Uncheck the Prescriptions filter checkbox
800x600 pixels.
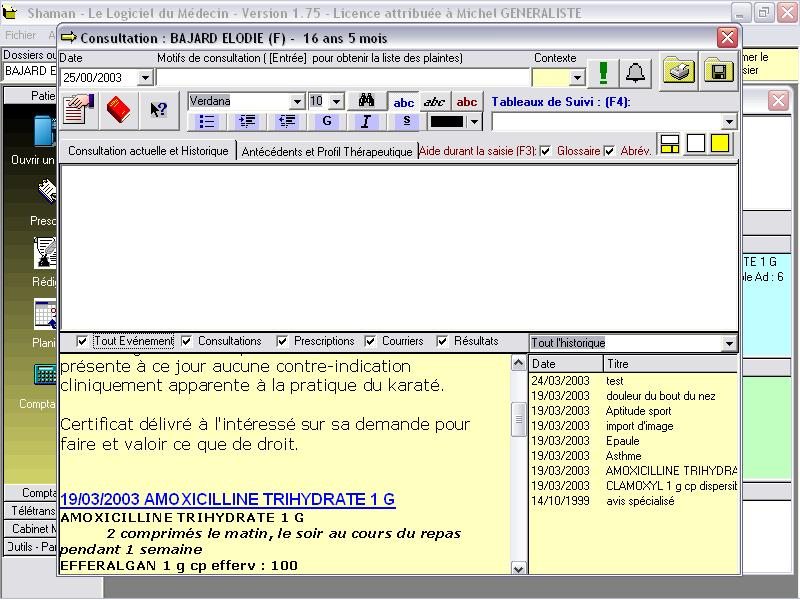282,341
